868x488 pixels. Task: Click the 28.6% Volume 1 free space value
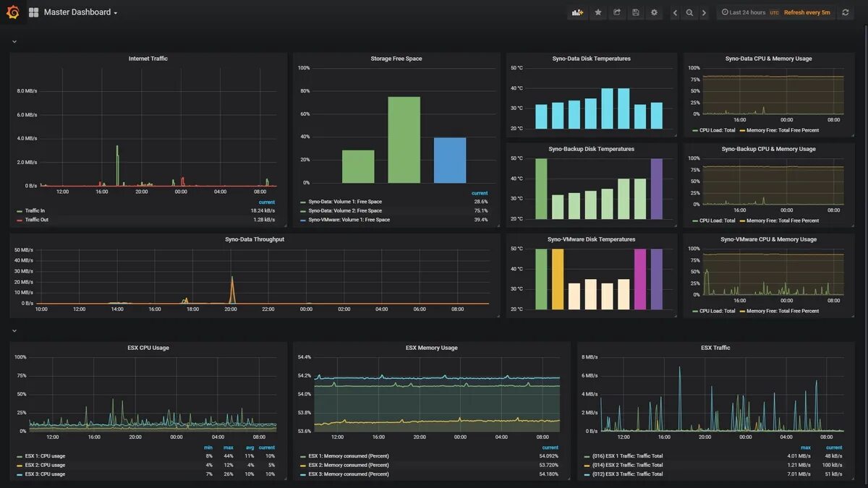(480, 202)
